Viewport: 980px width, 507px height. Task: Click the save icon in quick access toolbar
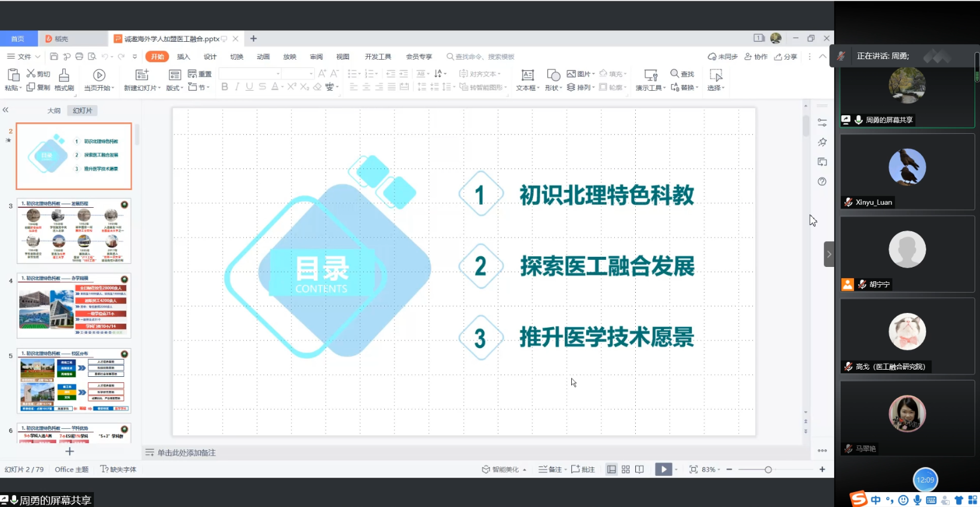coord(54,57)
